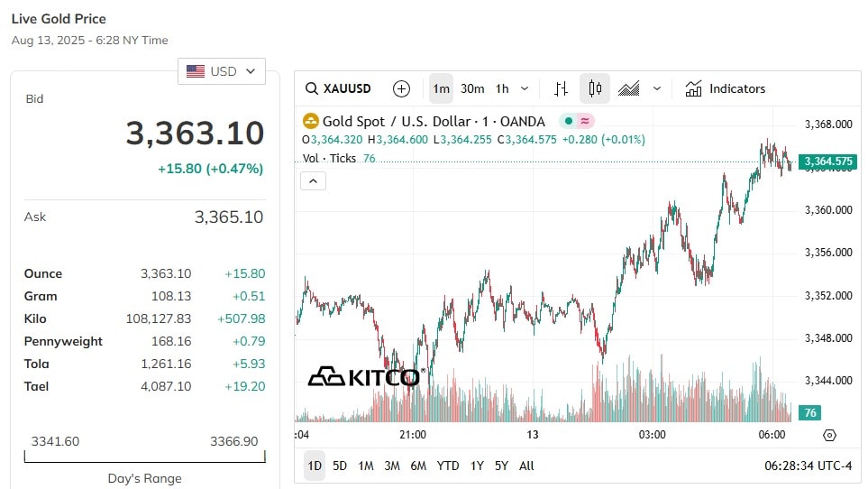
Task: Add a symbol to compare with plus icon
Action: point(401,88)
